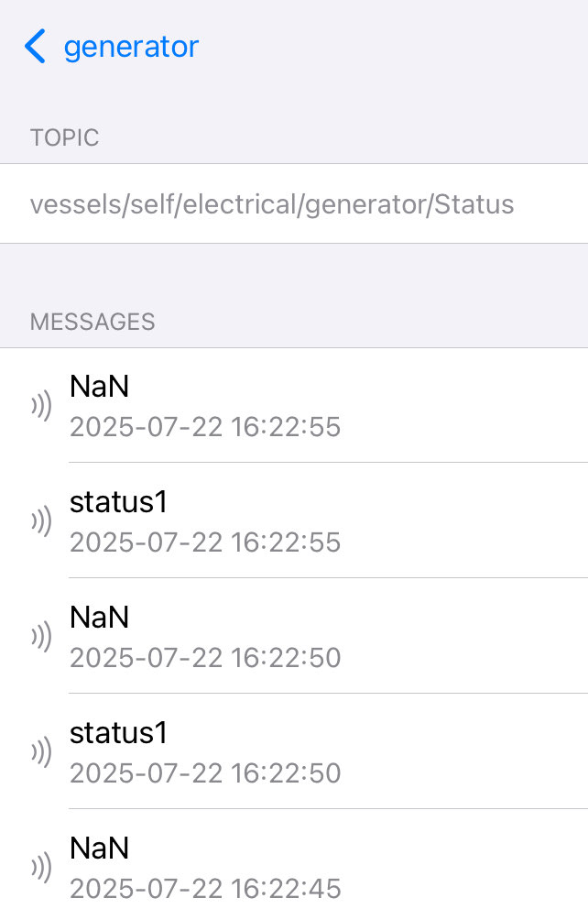Click signal icon beside NaN at 16:22:50
Viewport: 588px width, 909px height.
click(x=41, y=636)
